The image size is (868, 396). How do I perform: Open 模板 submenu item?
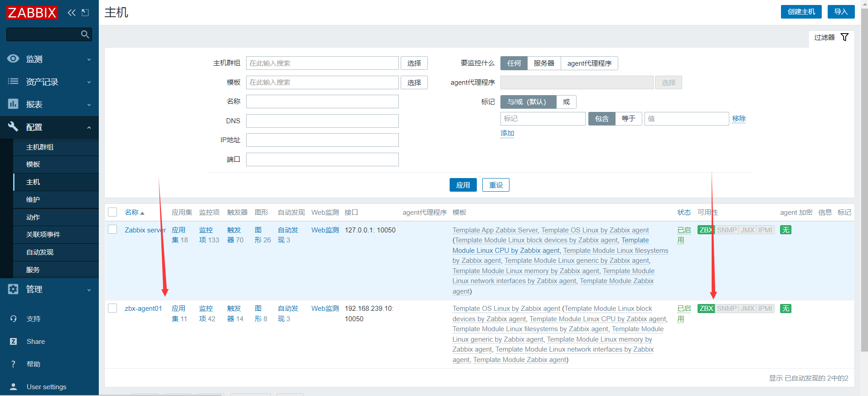point(56,164)
